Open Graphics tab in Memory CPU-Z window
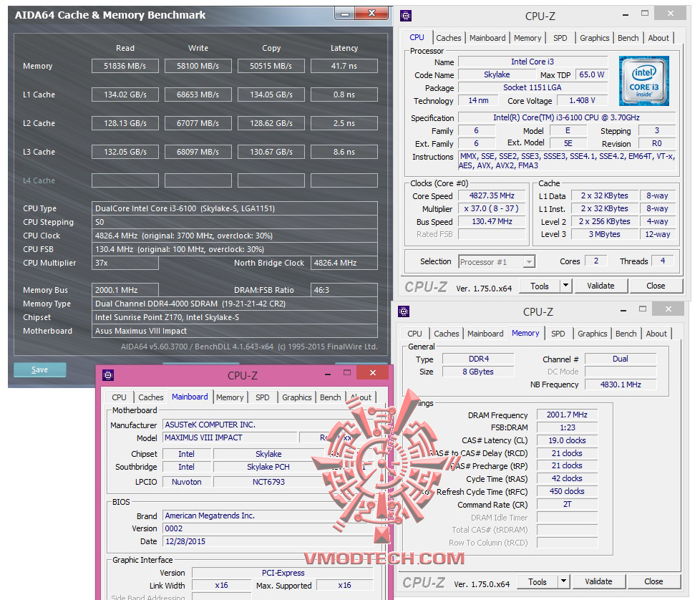 (x=593, y=334)
